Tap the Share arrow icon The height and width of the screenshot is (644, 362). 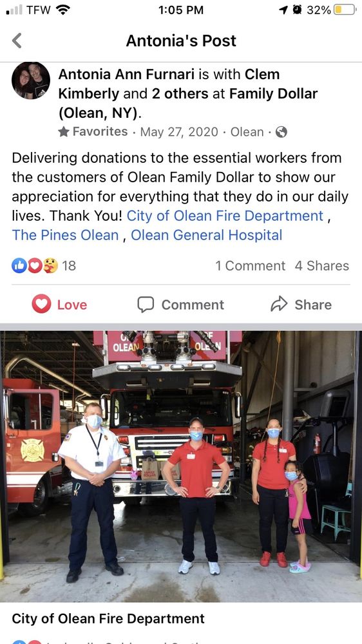coord(279,305)
